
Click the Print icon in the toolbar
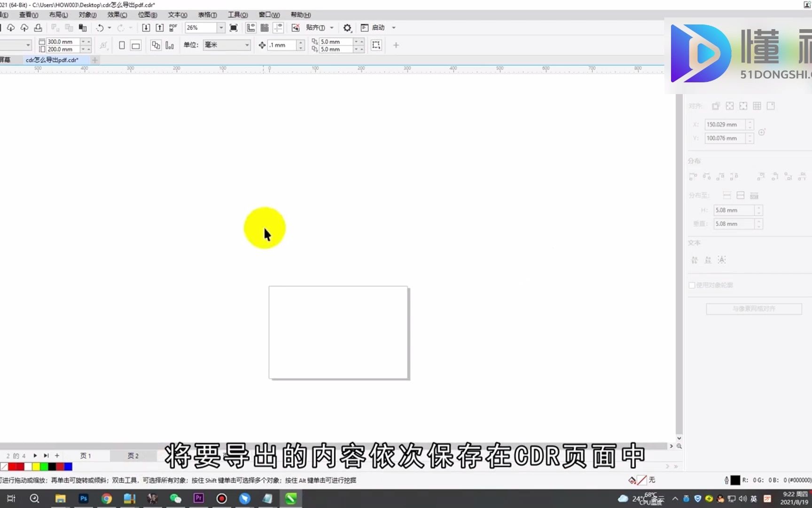38,28
